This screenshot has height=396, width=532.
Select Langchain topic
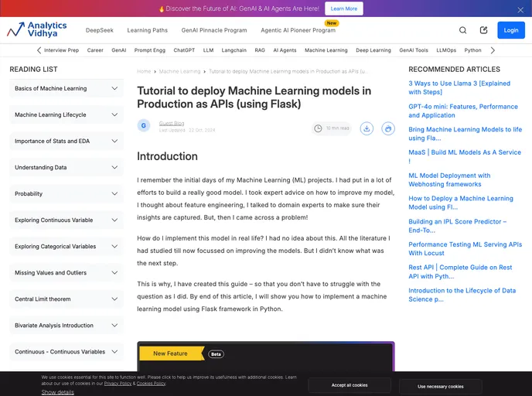click(x=234, y=50)
